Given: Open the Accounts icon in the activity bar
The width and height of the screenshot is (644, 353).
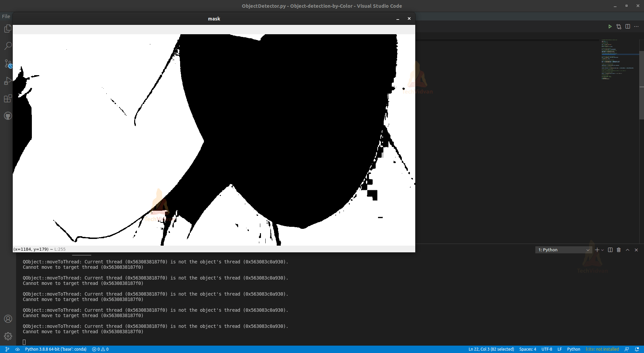Looking at the screenshot, I should 8,319.
